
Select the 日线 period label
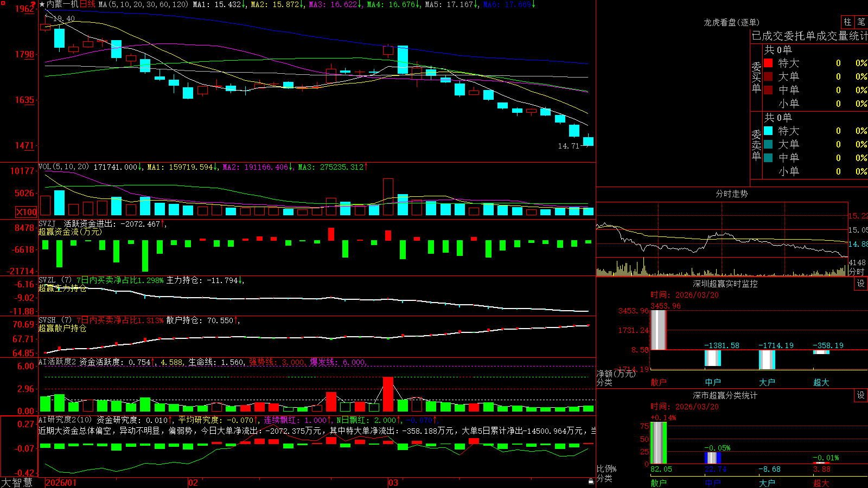[x=87, y=4]
